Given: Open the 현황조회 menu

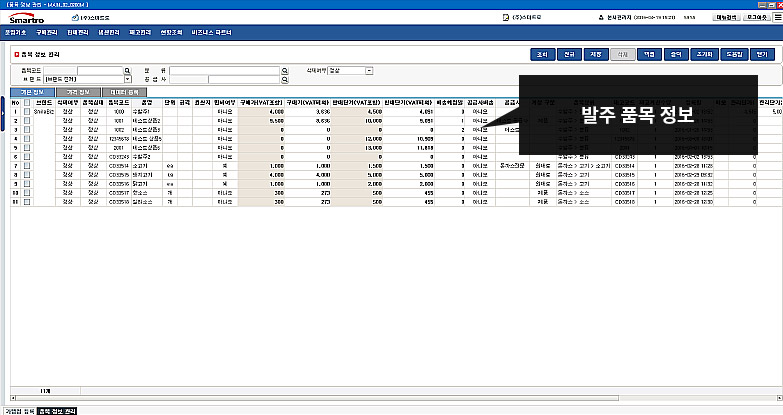Looking at the screenshot, I should 171,32.
